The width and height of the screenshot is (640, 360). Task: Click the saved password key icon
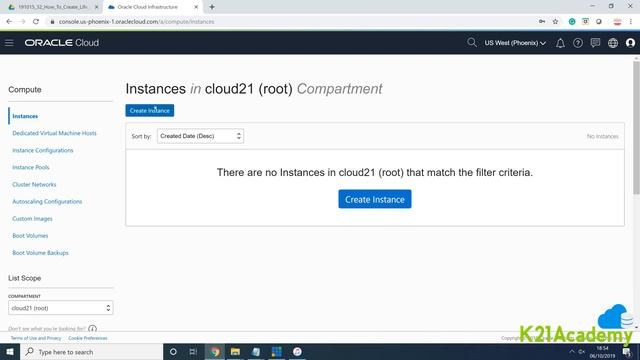click(542, 22)
